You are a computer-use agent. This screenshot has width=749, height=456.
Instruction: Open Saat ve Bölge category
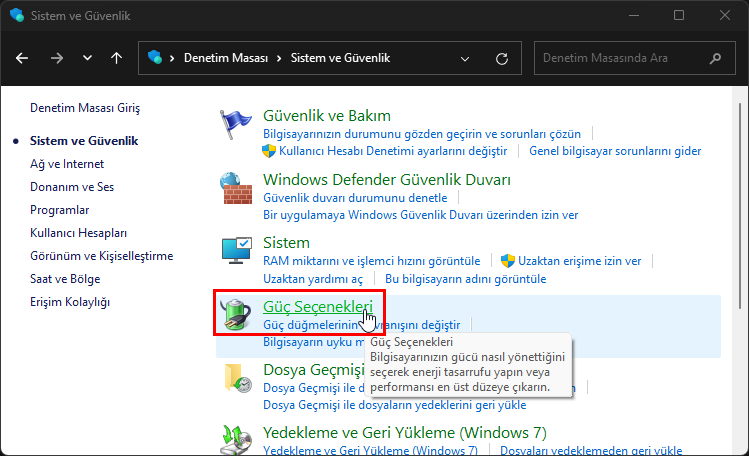(x=65, y=279)
